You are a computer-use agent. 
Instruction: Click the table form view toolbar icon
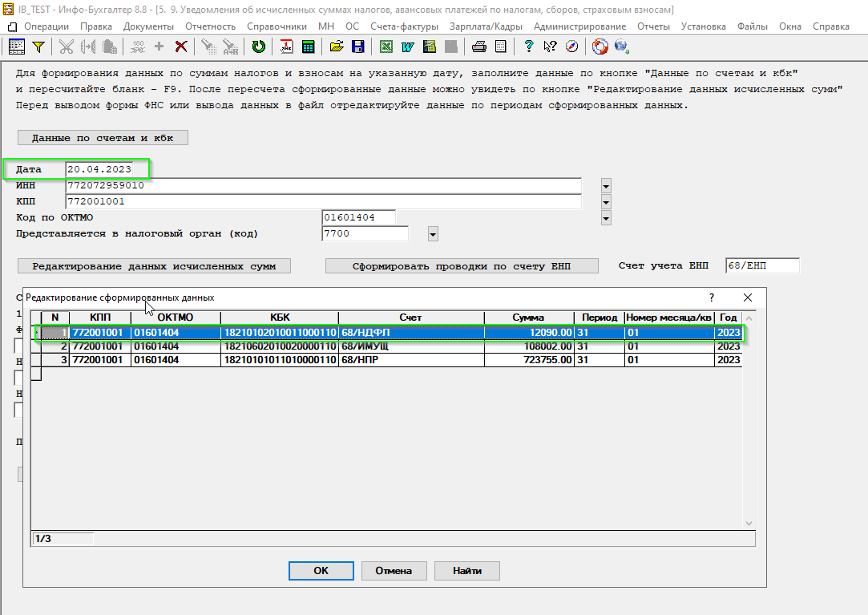(x=17, y=47)
